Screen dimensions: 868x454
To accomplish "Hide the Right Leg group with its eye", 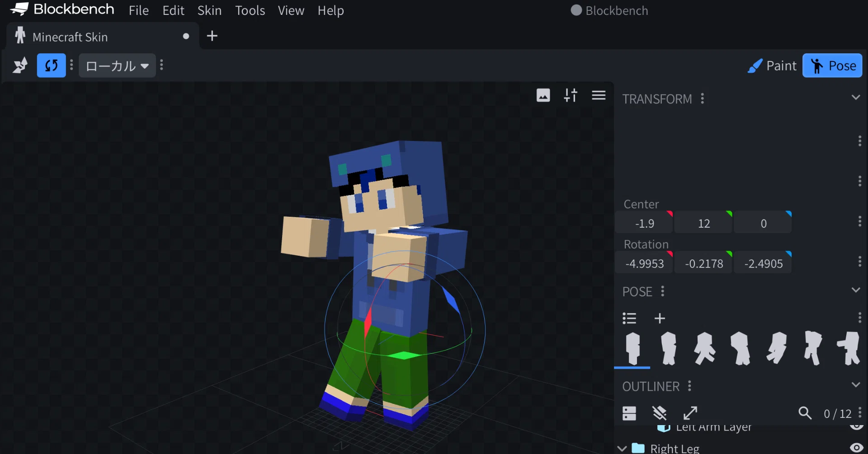I will (x=856, y=448).
